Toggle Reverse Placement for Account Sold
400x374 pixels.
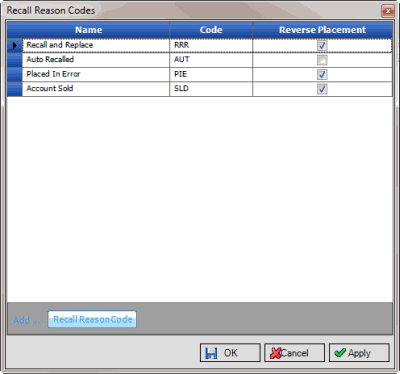322,89
